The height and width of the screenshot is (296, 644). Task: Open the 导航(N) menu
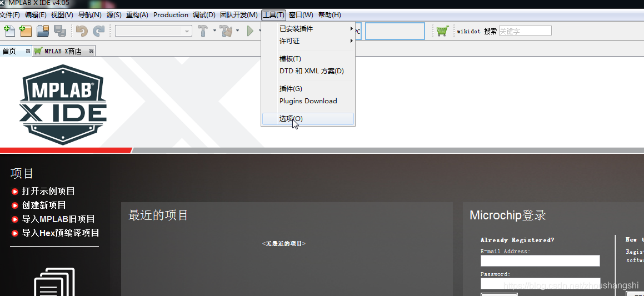(89, 15)
